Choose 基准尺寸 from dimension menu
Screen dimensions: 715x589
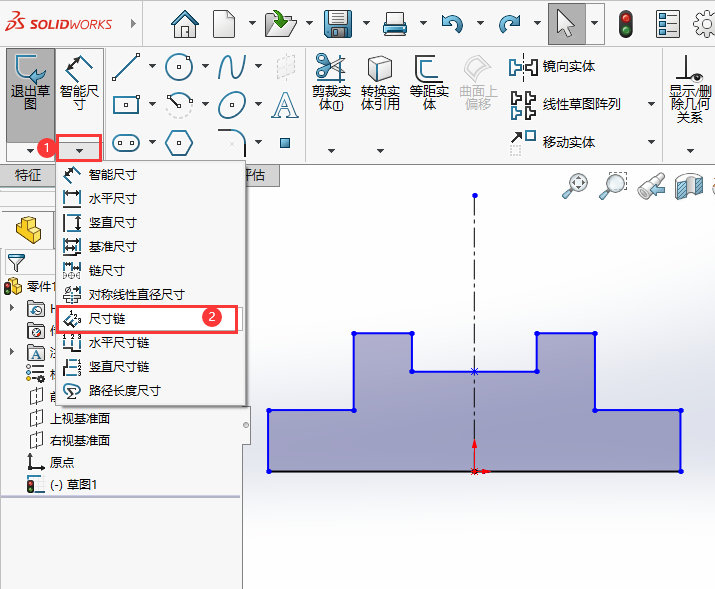point(150,247)
